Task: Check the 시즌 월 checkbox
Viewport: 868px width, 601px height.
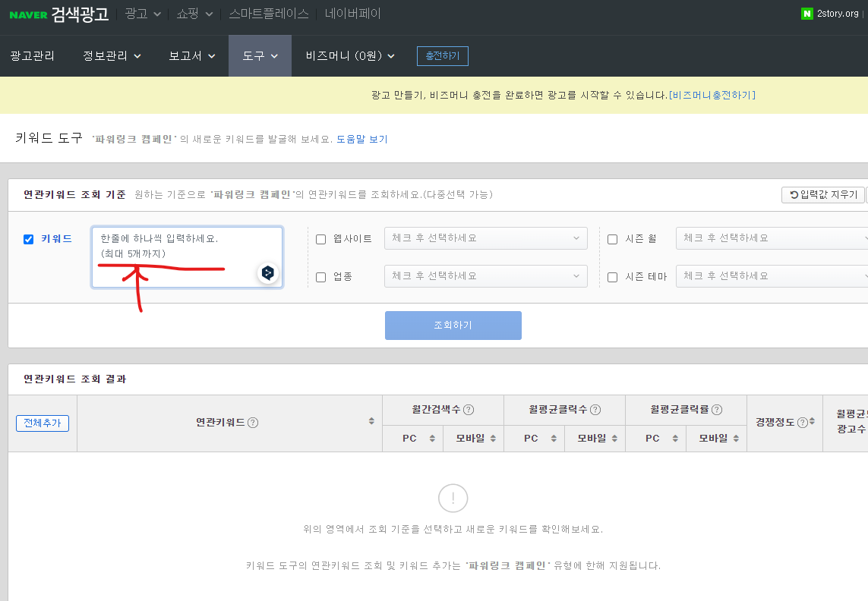Action: pyautogui.click(x=612, y=238)
